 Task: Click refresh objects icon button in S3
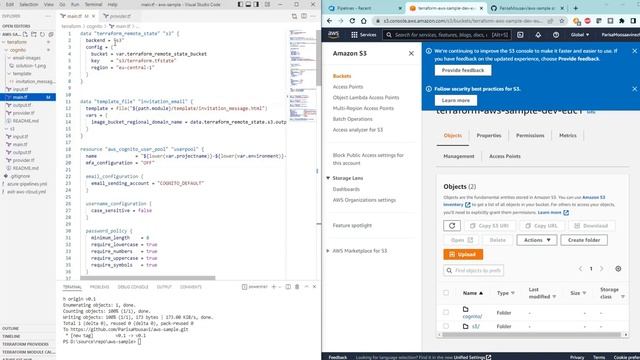452,226
